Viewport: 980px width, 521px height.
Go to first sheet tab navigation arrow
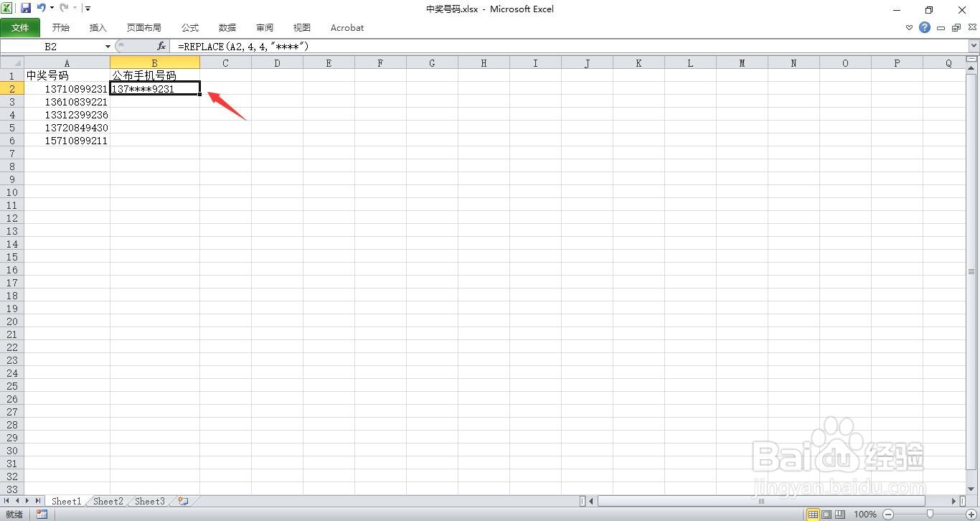(x=7, y=501)
